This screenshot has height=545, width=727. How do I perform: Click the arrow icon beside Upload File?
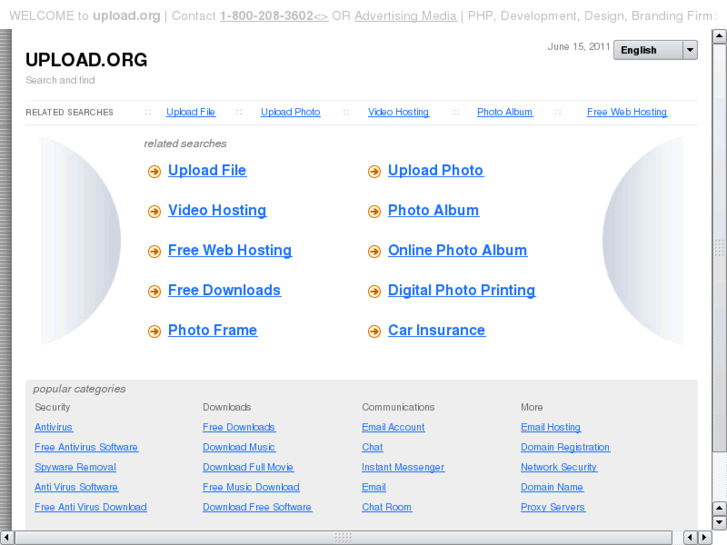pos(154,172)
